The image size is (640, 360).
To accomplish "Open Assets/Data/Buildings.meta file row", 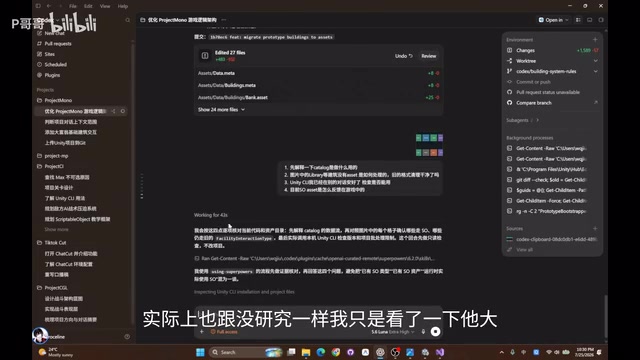I will 318,85.
